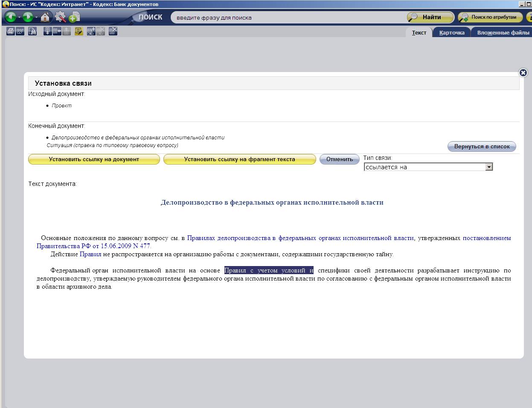
Task: Print the document with printer icon
Action: pyautogui.click(x=11, y=31)
